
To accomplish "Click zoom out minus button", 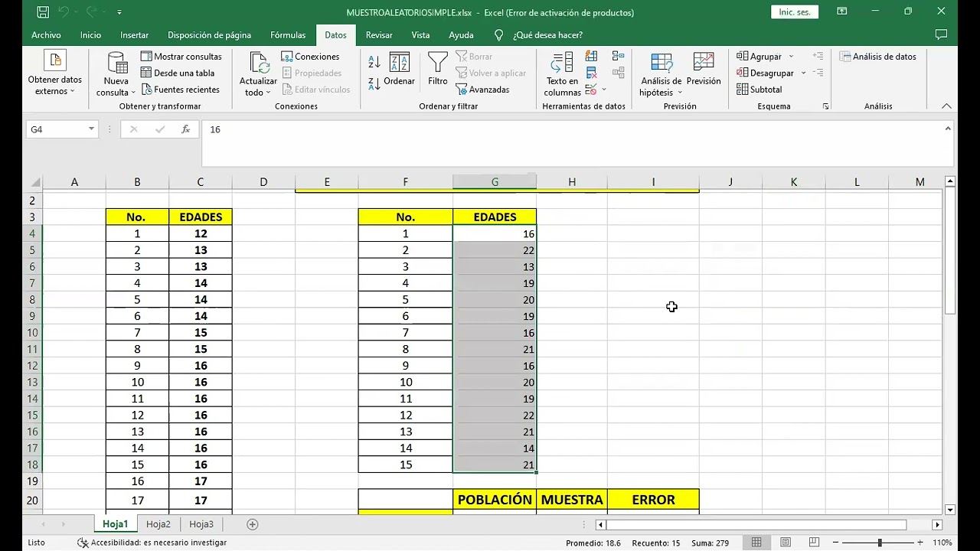I will click(x=837, y=543).
